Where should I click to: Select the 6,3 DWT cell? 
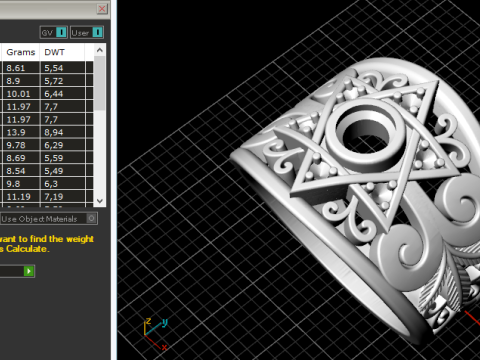point(63,184)
